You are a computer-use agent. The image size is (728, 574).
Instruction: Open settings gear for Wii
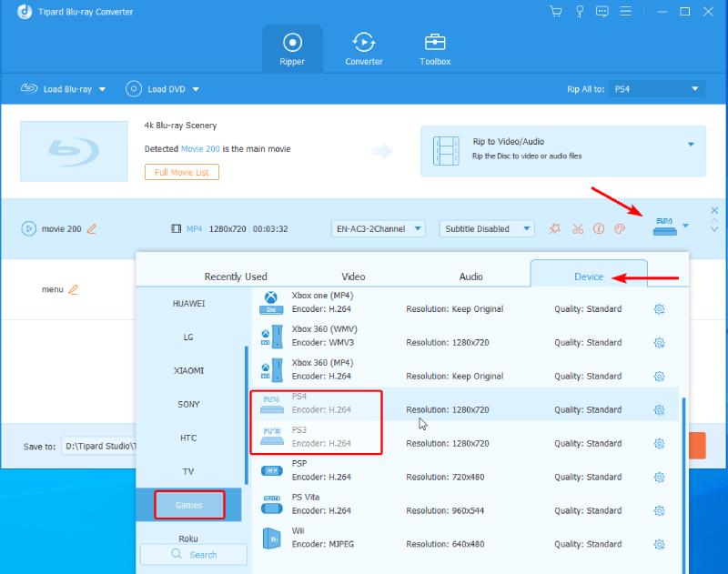click(659, 544)
